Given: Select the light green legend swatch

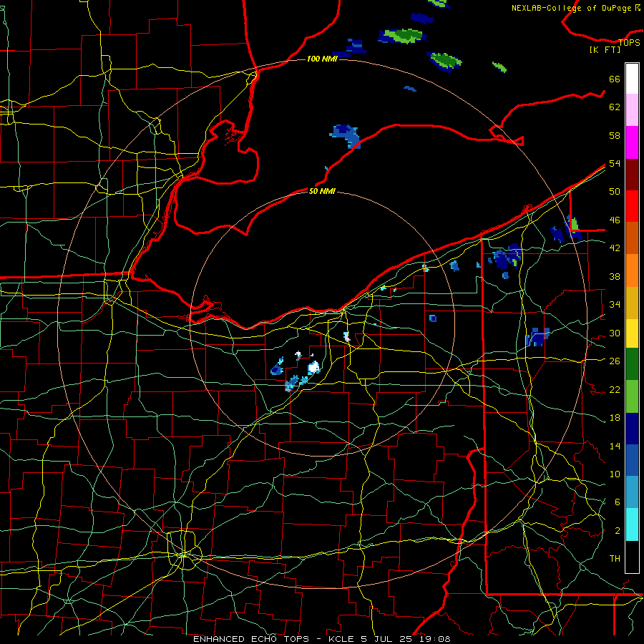Looking at the screenshot, I should coord(632,396).
